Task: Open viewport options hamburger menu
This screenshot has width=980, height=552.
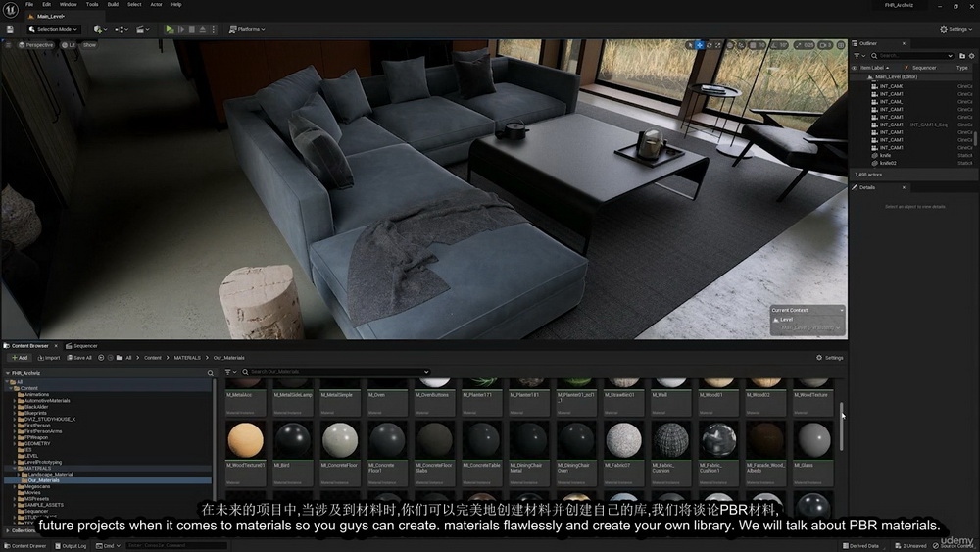Action: click(8, 45)
